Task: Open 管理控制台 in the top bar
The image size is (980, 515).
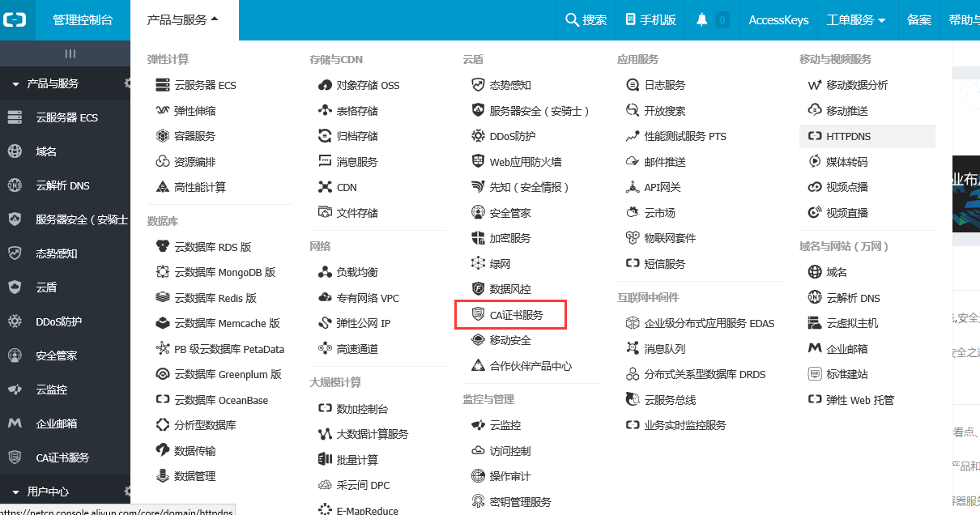Action: coord(83,20)
